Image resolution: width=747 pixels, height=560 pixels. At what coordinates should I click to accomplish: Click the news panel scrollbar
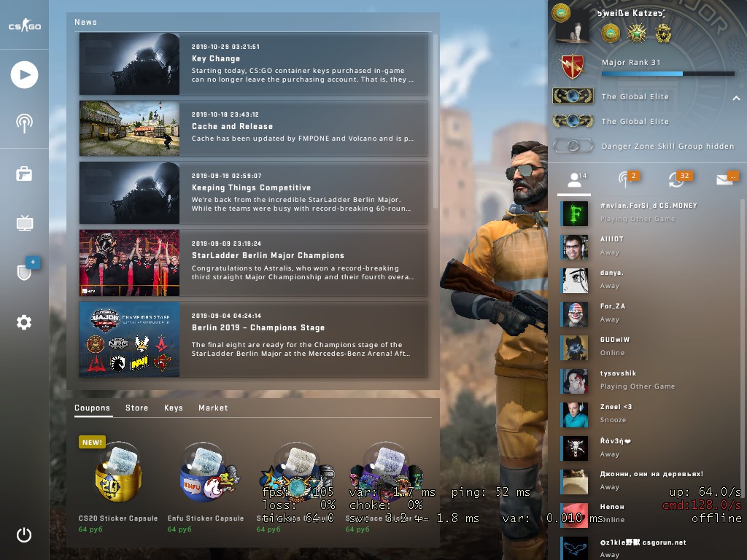point(435,122)
